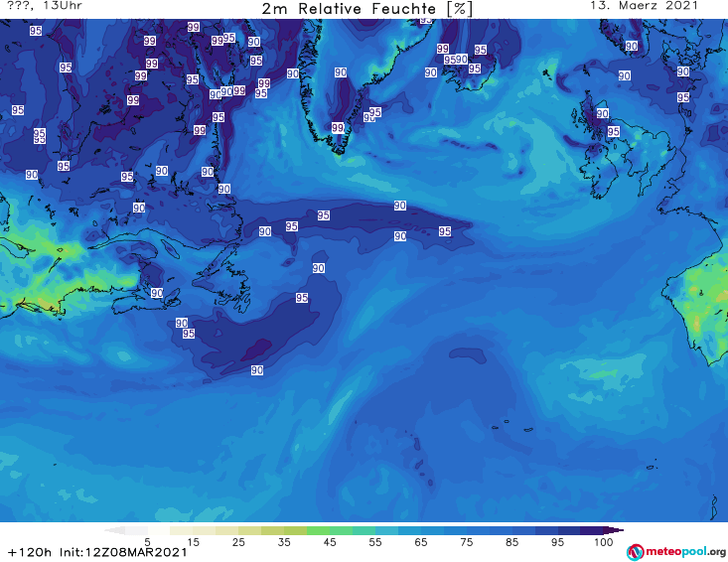Click the 99 contour label at Greenland's southern tip
Image resolution: width=728 pixels, height=562 pixels.
338,127
